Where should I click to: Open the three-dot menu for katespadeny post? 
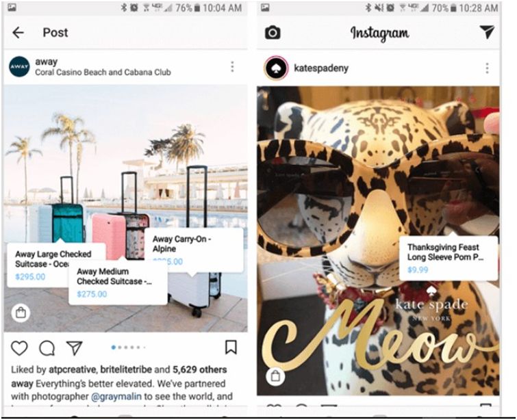coord(487,68)
